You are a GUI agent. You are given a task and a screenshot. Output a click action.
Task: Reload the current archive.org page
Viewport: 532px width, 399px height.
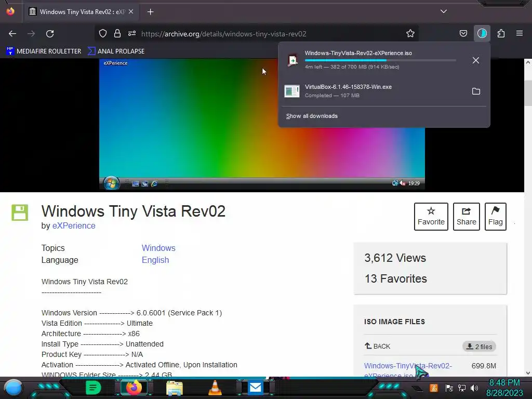pyautogui.click(x=50, y=34)
